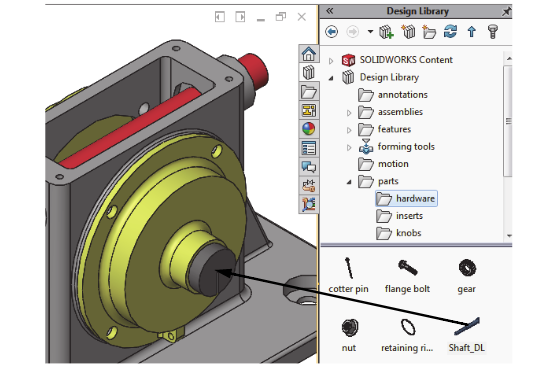Expand the forming tools folder
Screen dimensions: 555x368
coord(349,148)
